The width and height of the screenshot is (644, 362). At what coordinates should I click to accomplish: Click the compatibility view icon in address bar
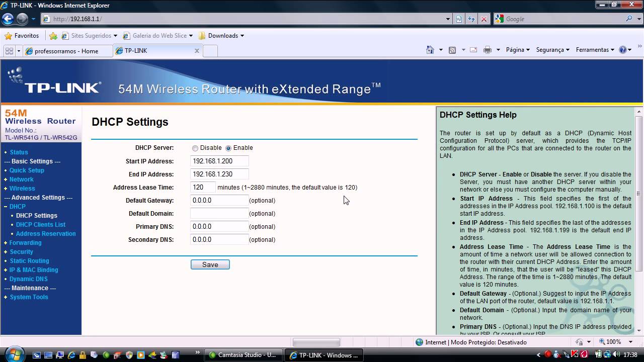[459, 19]
